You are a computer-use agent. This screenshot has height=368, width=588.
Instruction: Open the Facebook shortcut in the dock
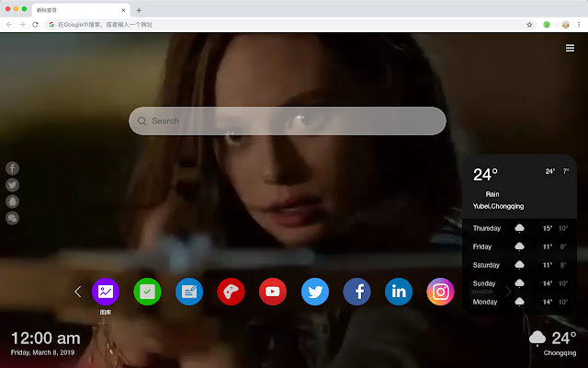coord(356,292)
